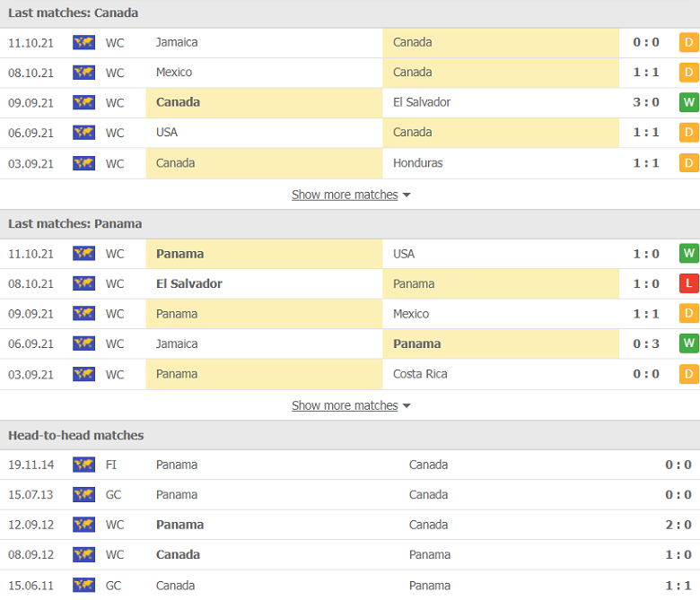Click world flag icon on 19.11.14 head-to-head row
700x600 pixels.
click(x=83, y=465)
